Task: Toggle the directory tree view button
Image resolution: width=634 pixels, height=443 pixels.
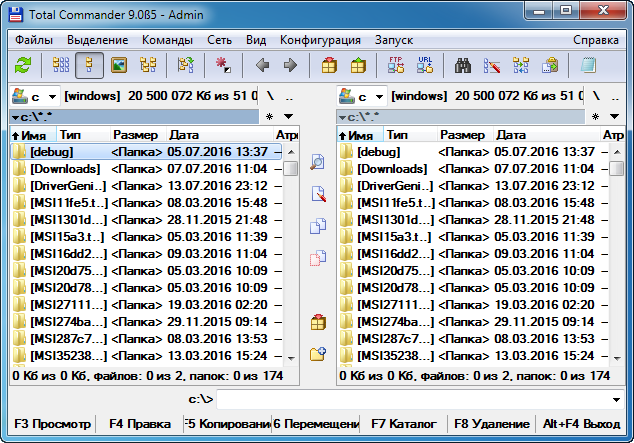Action: tap(148, 66)
